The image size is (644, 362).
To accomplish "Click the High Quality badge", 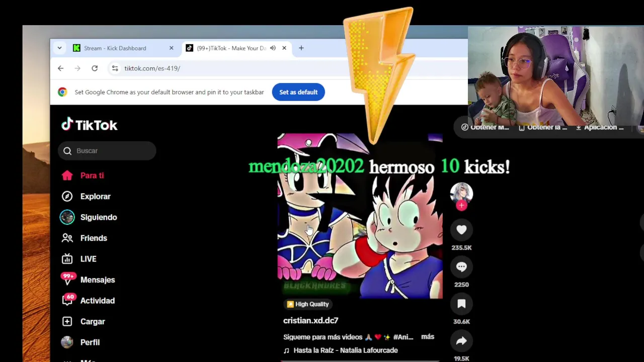I will [307, 304].
